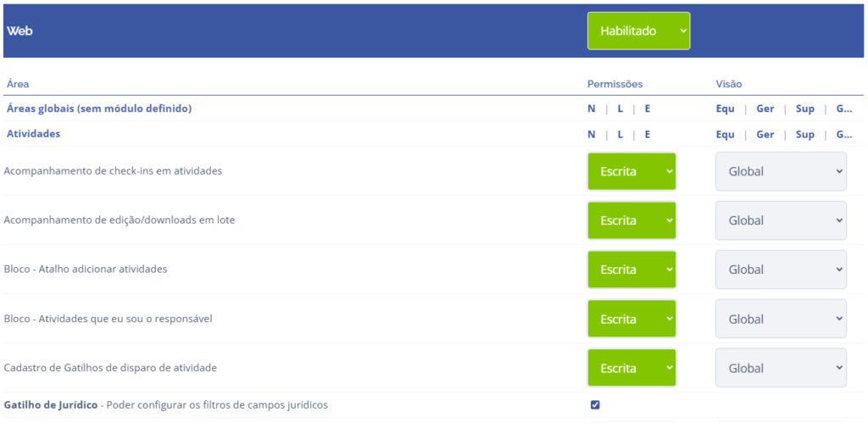The image size is (868, 423).
Task: Open Visão dropdown for Atividades que eu sou responsável
Action: (781, 319)
